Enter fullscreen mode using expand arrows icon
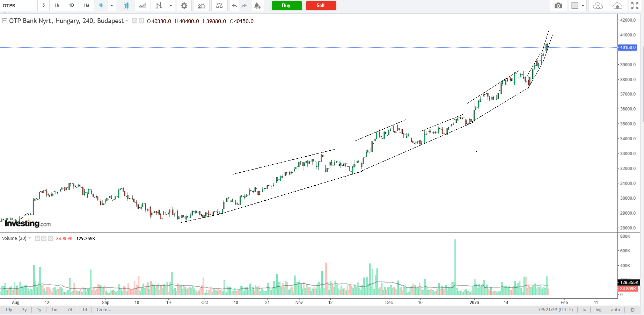 pyautogui.click(x=635, y=6)
